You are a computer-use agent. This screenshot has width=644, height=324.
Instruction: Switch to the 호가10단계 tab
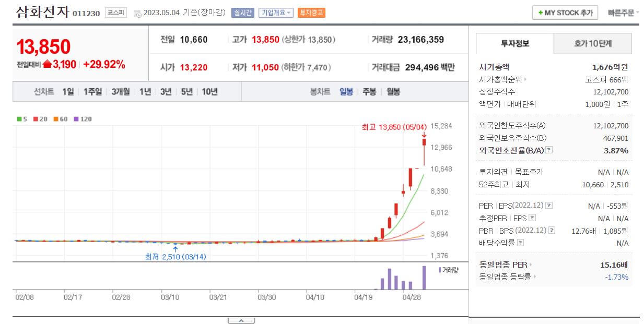(x=593, y=44)
